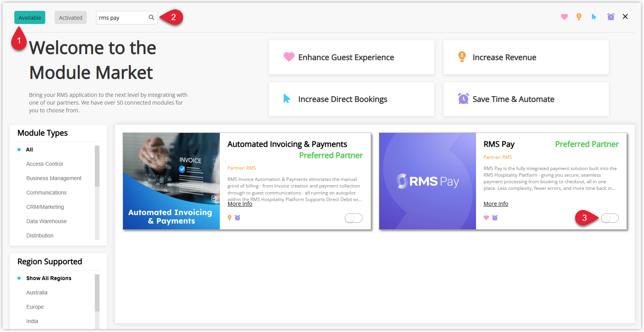Click the blue cursor filter icon in top bar

[x=594, y=17]
